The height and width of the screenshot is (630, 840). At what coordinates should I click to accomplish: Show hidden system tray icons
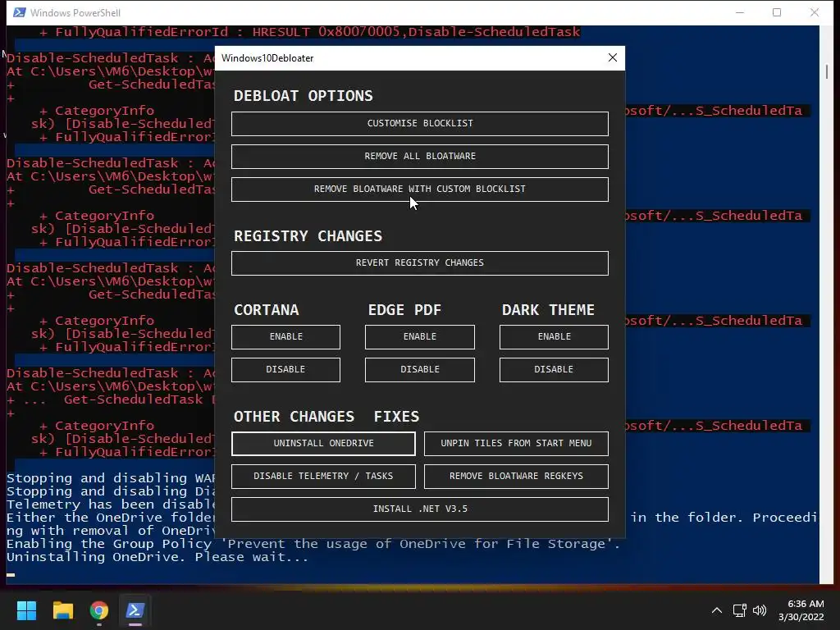coord(716,610)
